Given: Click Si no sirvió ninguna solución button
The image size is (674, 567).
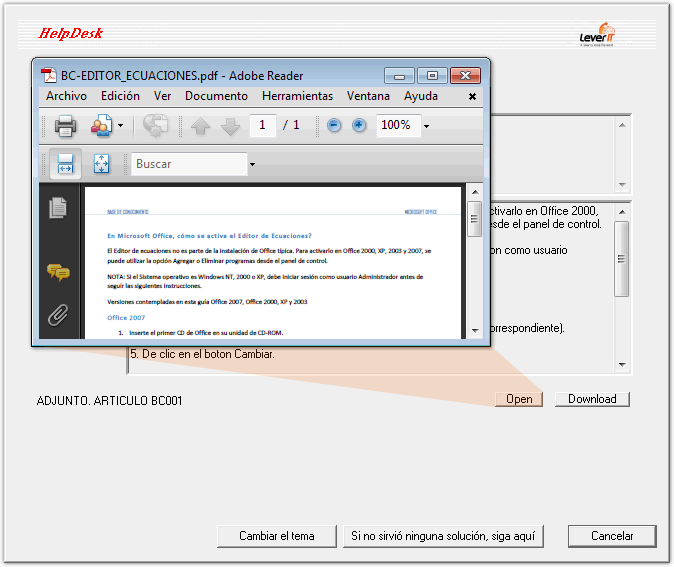Looking at the screenshot, I should point(443,536).
